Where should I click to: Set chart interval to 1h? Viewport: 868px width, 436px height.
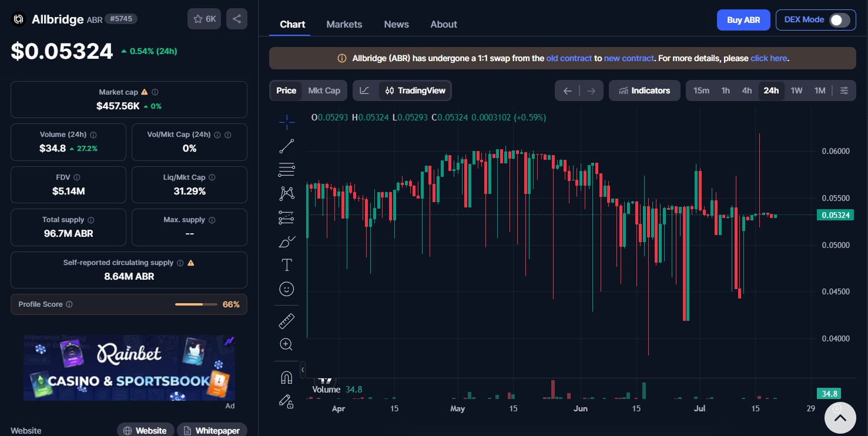tap(726, 90)
